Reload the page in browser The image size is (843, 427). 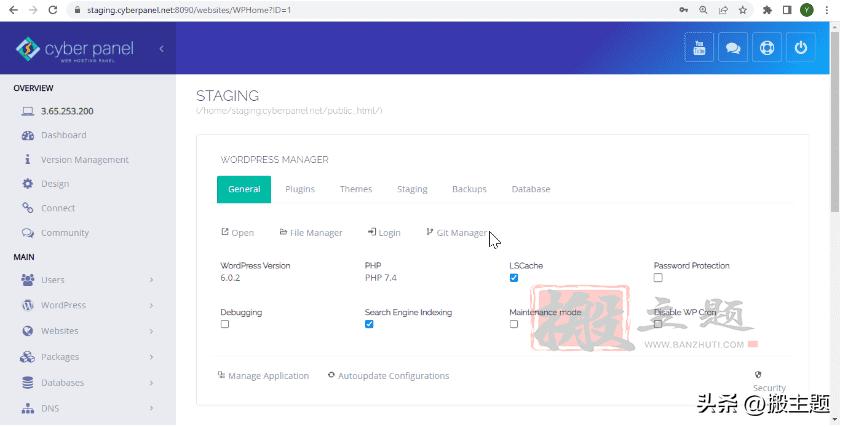[x=53, y=10]
